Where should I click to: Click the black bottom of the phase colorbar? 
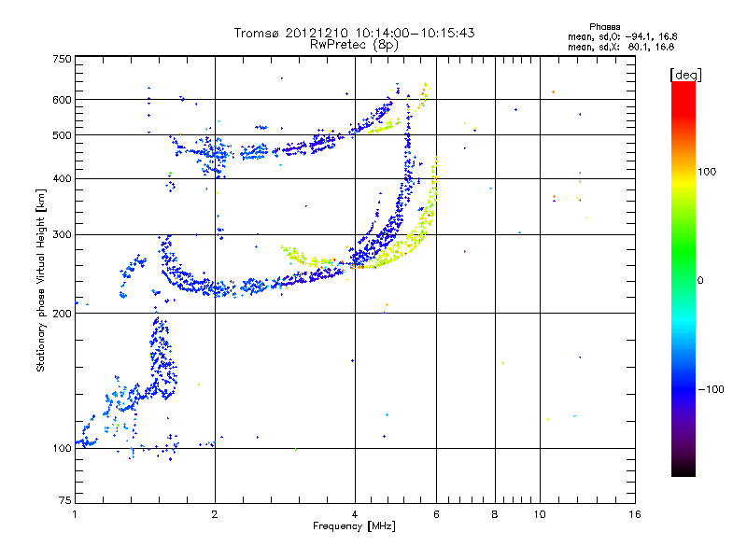tap(684, 469)
